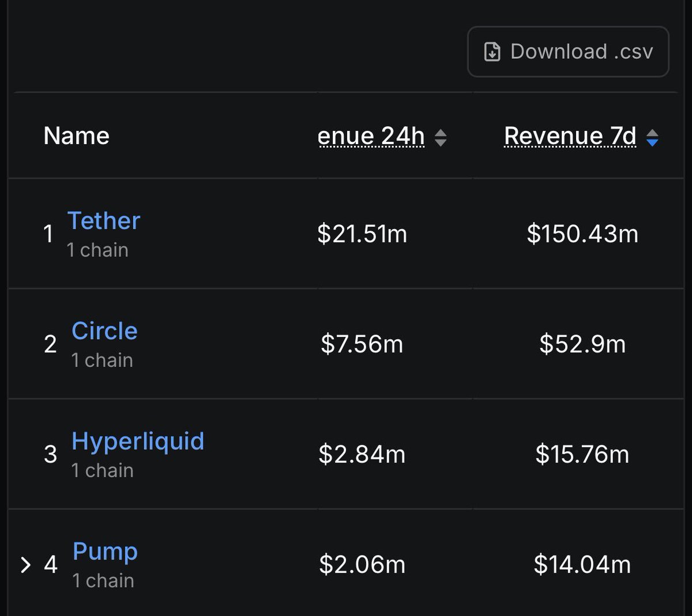Open the Tether protocol link
Image resolution: width=692 pixels, height=616 pixels.
click(104, 220)
